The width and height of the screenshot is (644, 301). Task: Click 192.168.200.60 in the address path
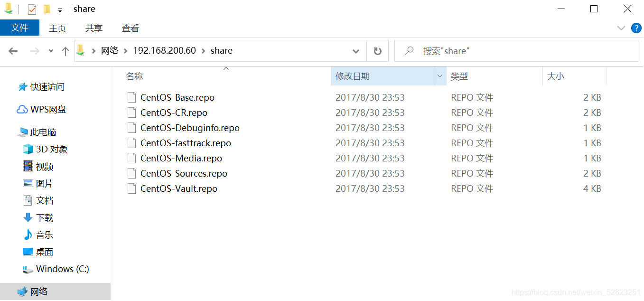[164, 50]
